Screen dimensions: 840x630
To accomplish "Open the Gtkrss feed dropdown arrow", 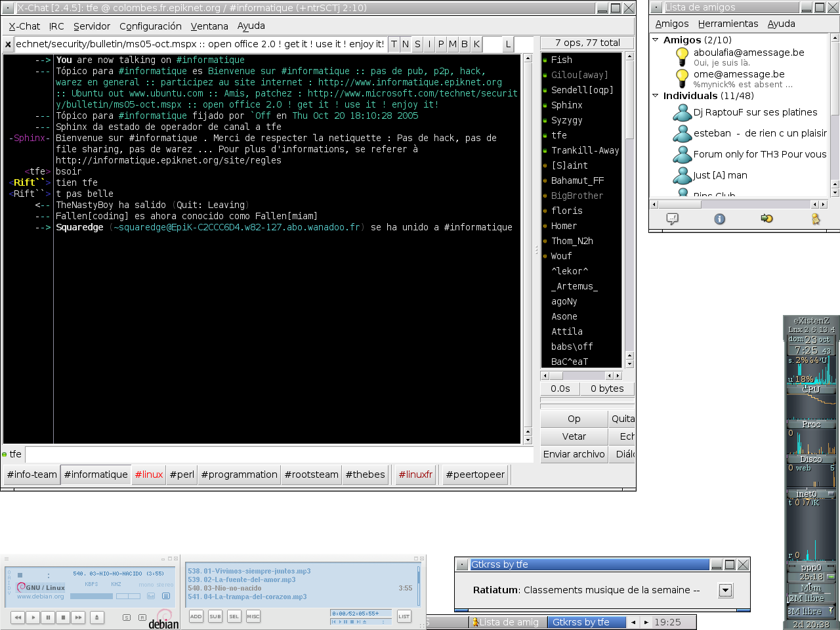I will coord(725,591).
